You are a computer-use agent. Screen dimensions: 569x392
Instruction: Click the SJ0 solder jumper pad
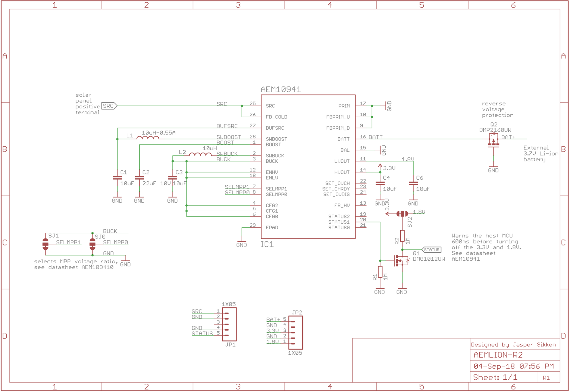[92, 244]
